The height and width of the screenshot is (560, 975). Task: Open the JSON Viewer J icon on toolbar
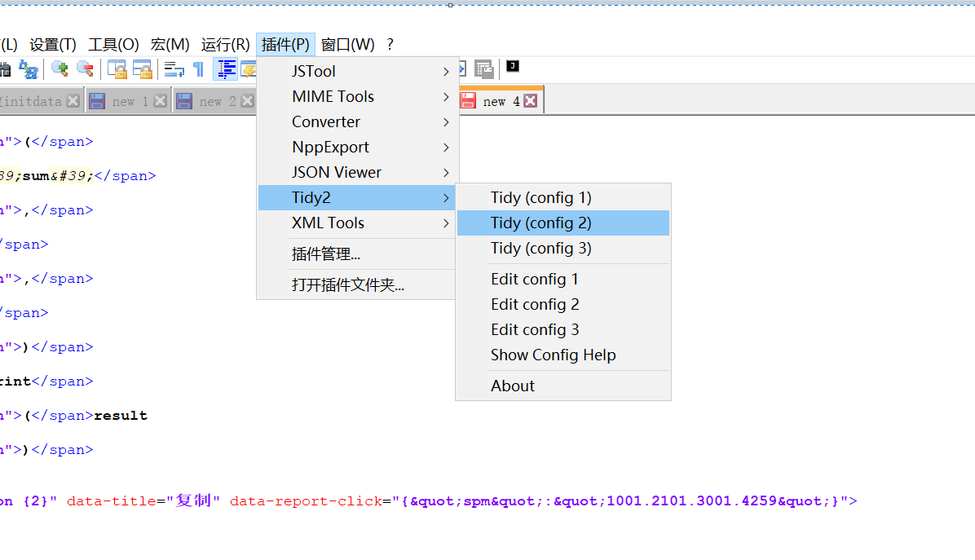[x=512, y=69]
